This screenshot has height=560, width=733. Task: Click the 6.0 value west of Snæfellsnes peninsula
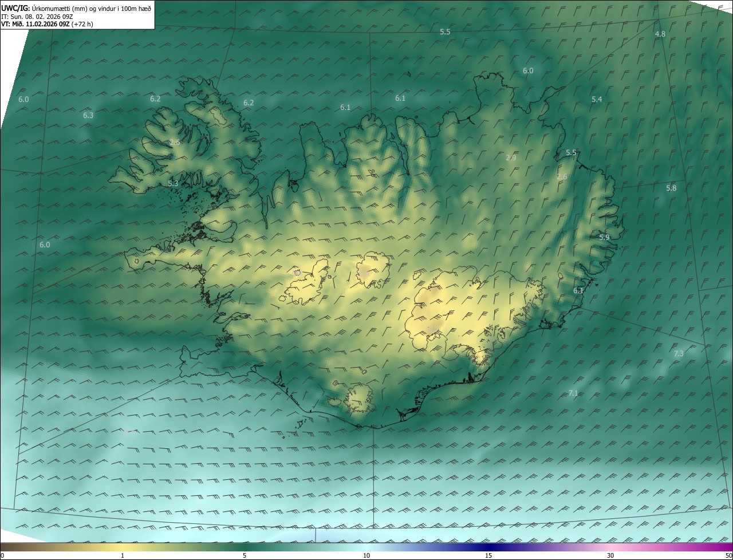coord(45,244)
